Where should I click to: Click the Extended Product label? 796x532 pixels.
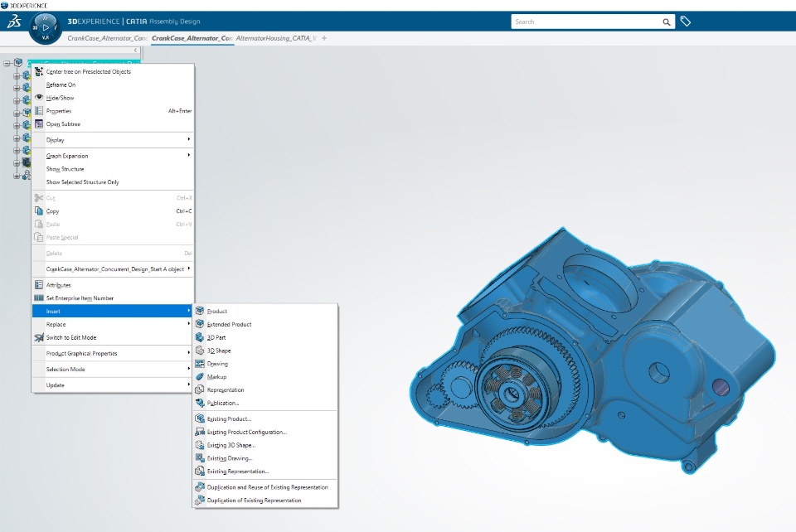[229, 324]
